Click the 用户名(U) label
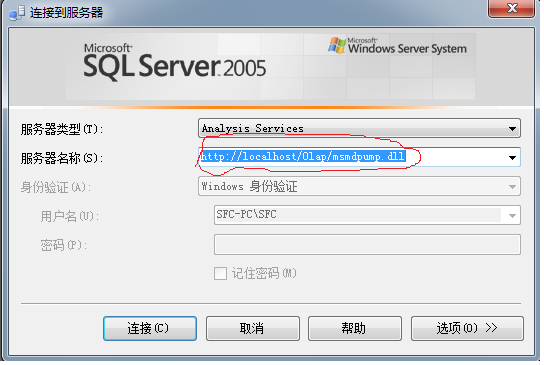Viewport: 544px width, 365px height. click(69, 217)
